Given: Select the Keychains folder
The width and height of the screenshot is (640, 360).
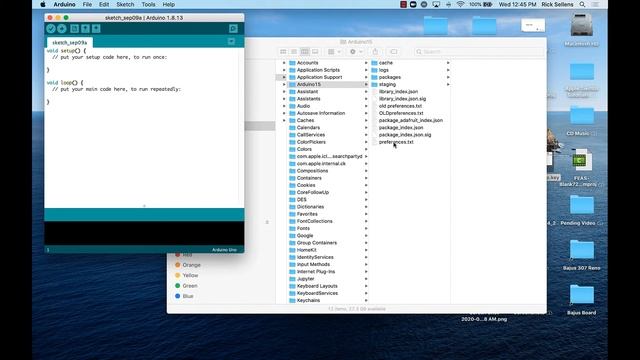Looking at the screenshot, I should pyautogui.click(x=308, y=300).
